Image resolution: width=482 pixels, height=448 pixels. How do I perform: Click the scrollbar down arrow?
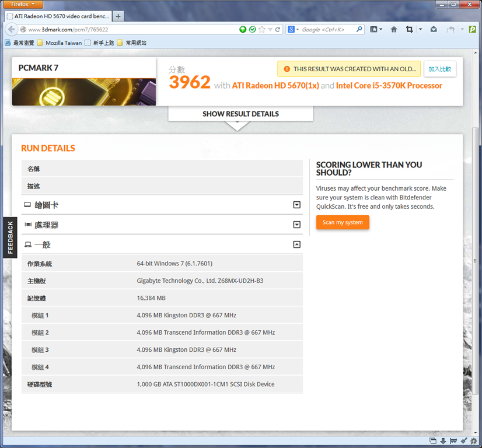tap(476, 433)
